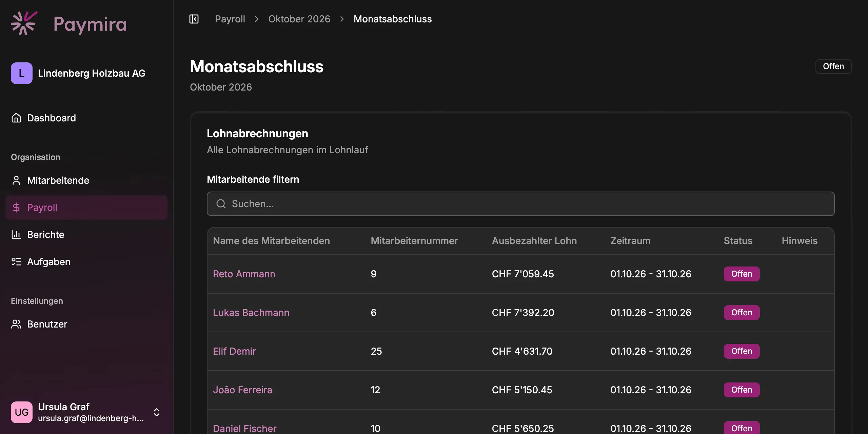This screenshot has height=434, width=868.
Task: Click the search magnifier icon
Action: pos(221,204)
